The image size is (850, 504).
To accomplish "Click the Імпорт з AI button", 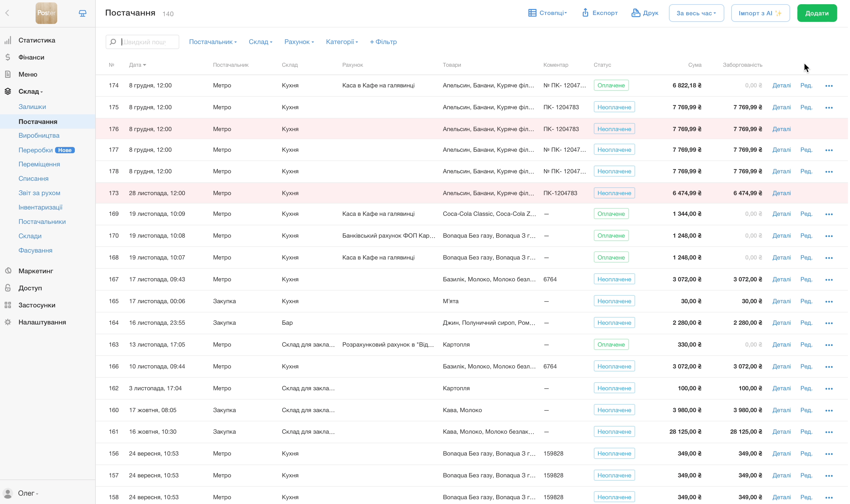I will [760, 13].
